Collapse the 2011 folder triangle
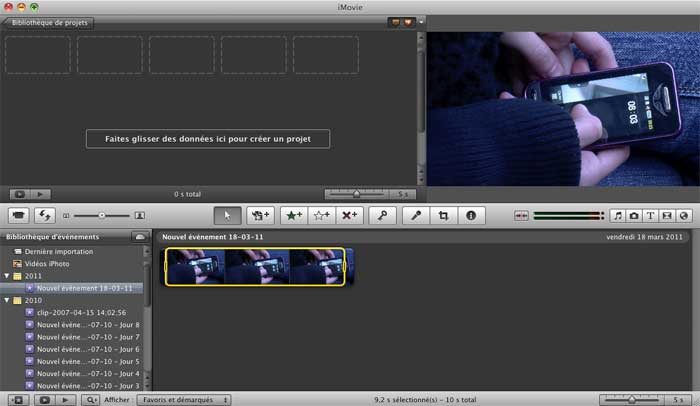The width and height of the screenshot is (700, 406). pyautogui.click(x=7, y=276)
